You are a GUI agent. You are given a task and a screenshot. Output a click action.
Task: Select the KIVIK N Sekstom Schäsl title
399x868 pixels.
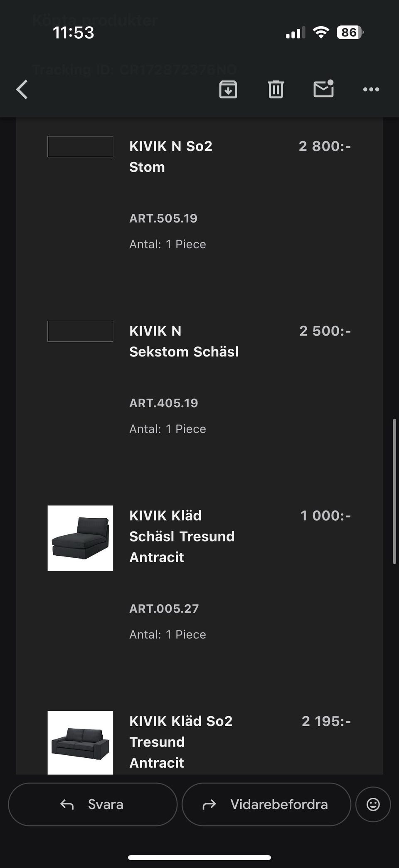tap(184, 341)
